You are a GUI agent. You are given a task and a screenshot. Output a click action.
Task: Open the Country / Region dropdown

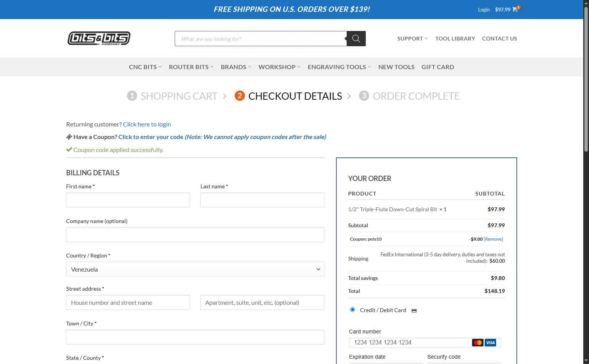[x=195, y=269]
